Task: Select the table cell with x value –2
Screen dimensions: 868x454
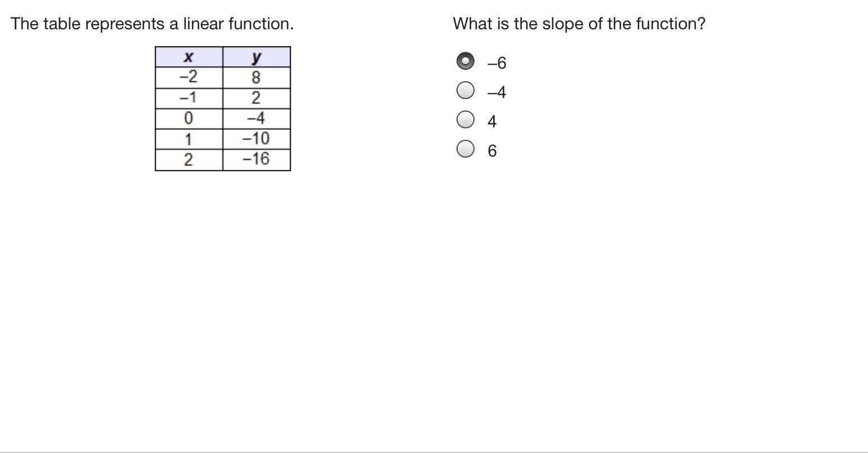Action: click(189, 78)
